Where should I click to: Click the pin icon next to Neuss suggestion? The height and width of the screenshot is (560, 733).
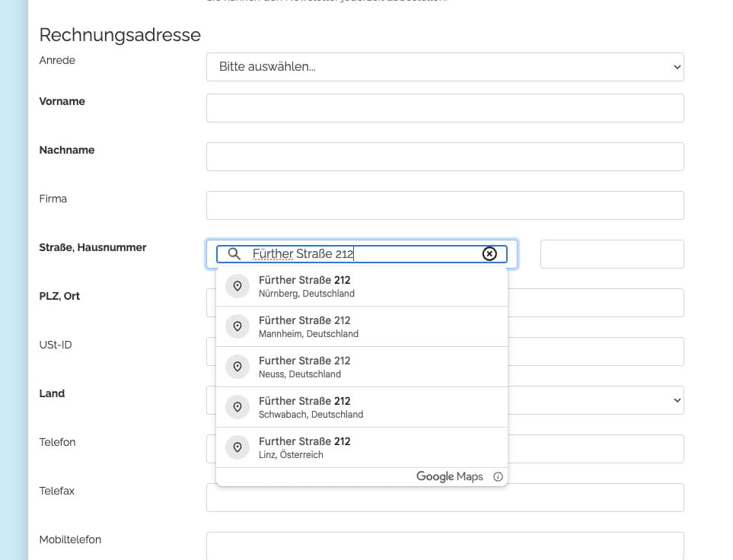(237, 367)
